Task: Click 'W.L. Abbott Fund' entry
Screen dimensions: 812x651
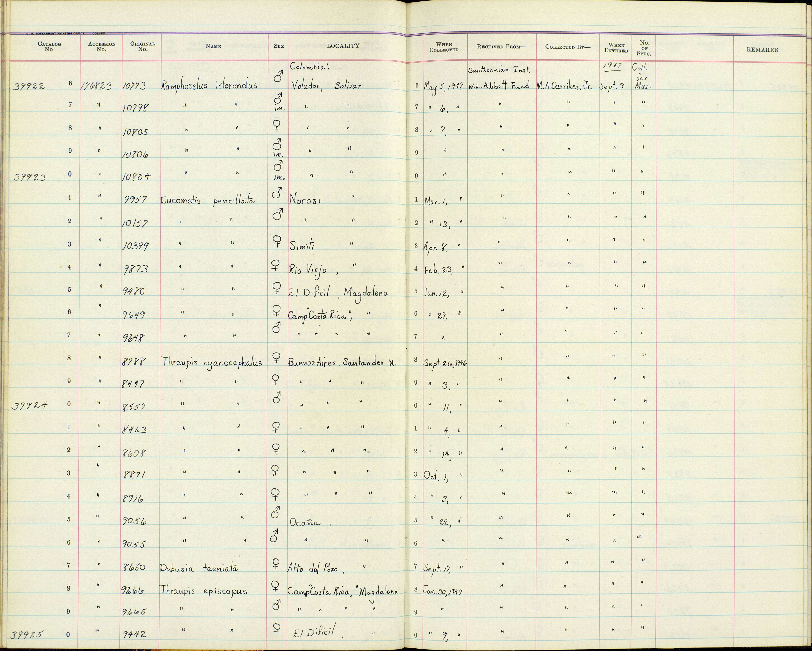Action: tap(499, 86)
